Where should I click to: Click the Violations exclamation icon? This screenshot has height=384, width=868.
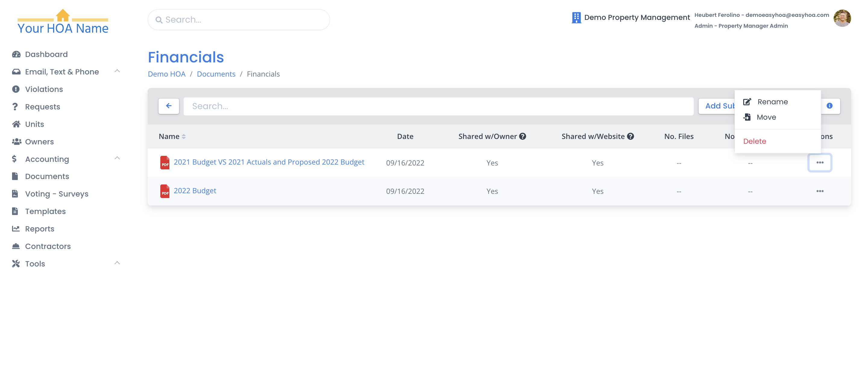click(x=16, y=89)
